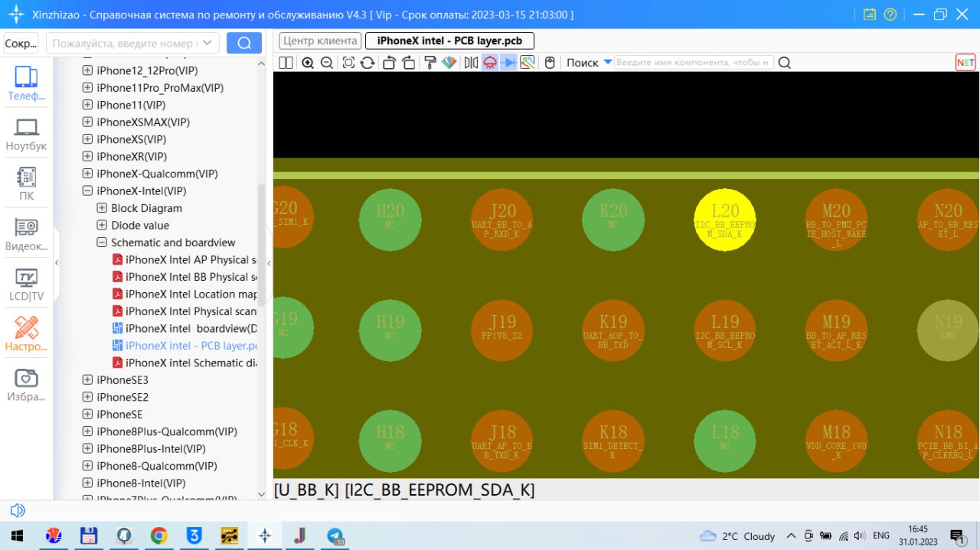Toggle the blue diode arrow icon
The height and width of the screenshot is (550, 980).
pyautogui.click(x=509, y=63)
